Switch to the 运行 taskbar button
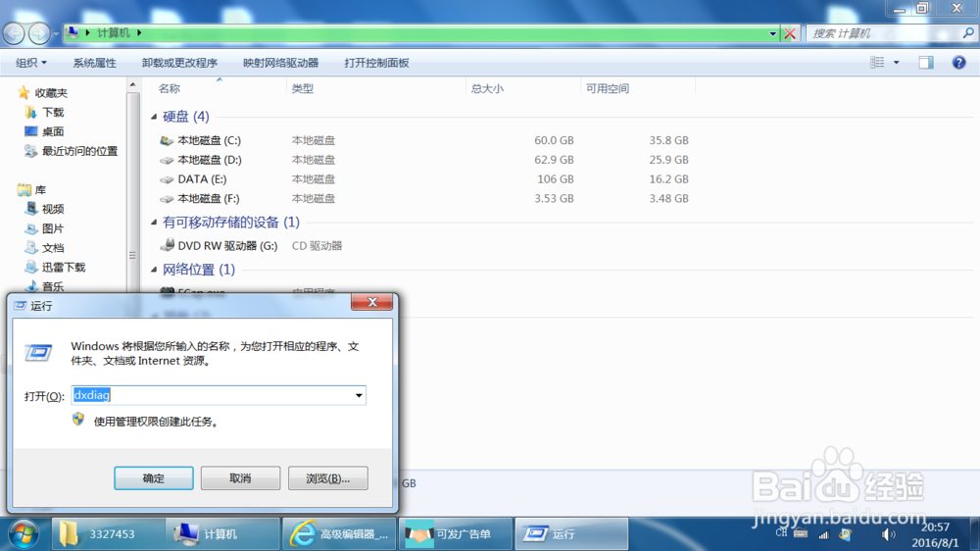Viewport: 980px width, 551px height. tap(571, 534)
